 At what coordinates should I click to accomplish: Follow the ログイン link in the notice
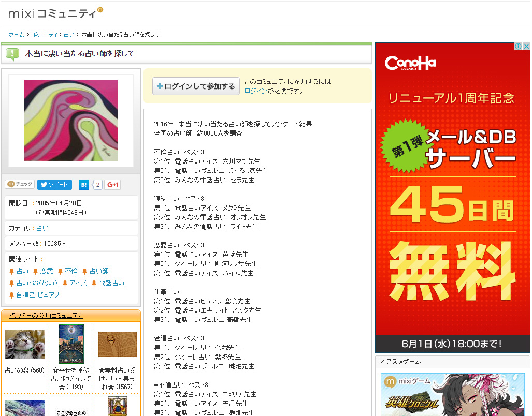point(256,91)
